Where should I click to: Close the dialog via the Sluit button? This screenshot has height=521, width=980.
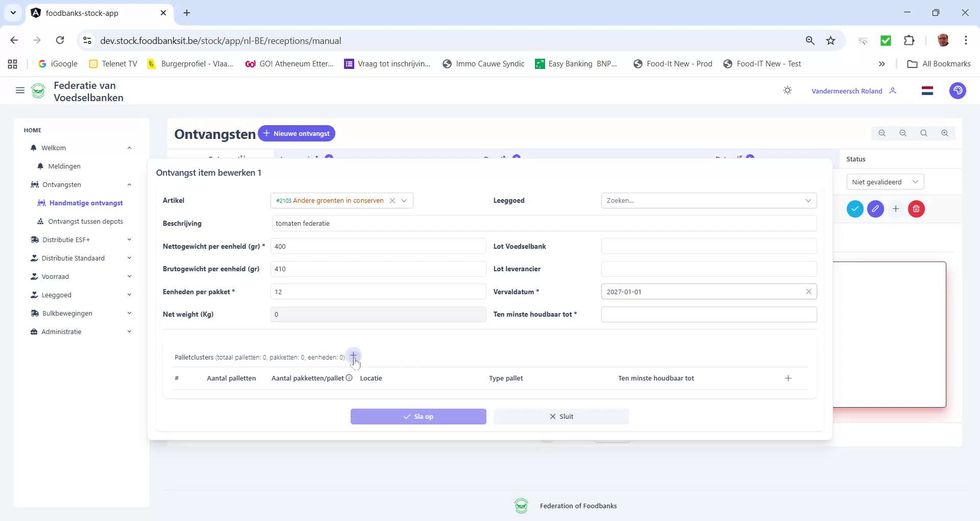561,416
